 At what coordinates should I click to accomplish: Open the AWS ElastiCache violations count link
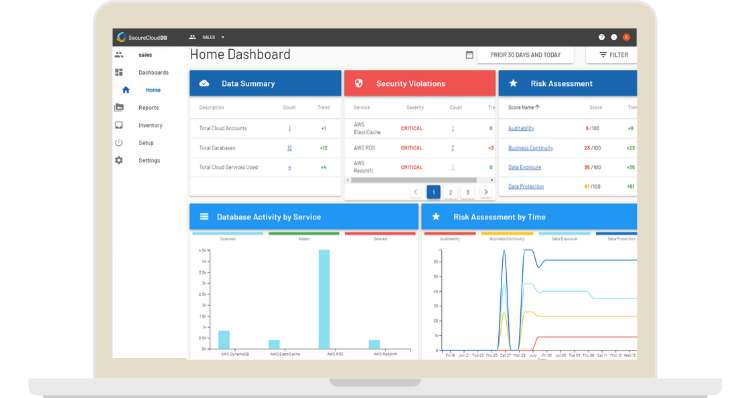(x=452, y=128)
